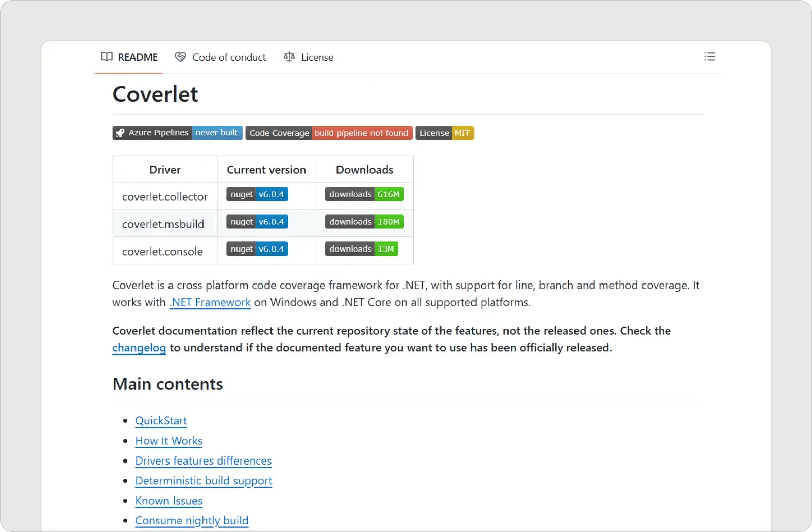
Task: Click the License scales icon
Action: tap(289, 57)
